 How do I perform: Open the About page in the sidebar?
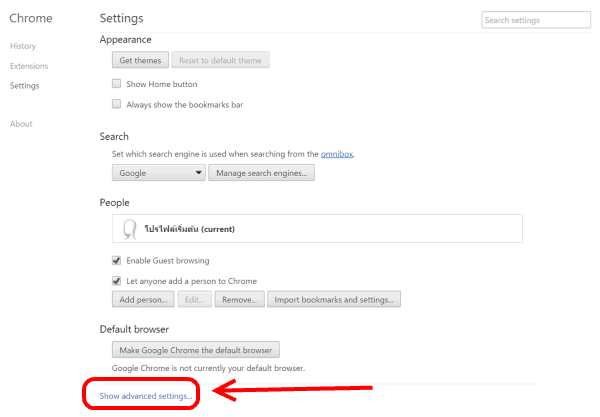21,124
